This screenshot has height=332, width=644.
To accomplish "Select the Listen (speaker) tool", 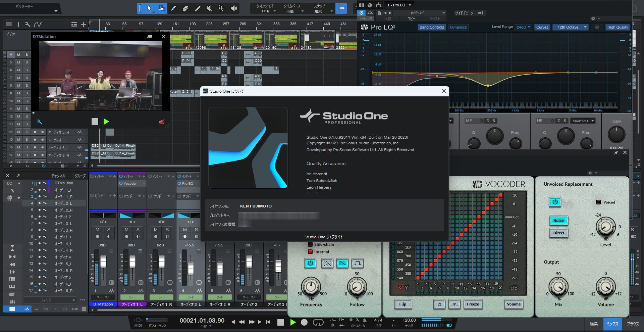I will 234,8.
